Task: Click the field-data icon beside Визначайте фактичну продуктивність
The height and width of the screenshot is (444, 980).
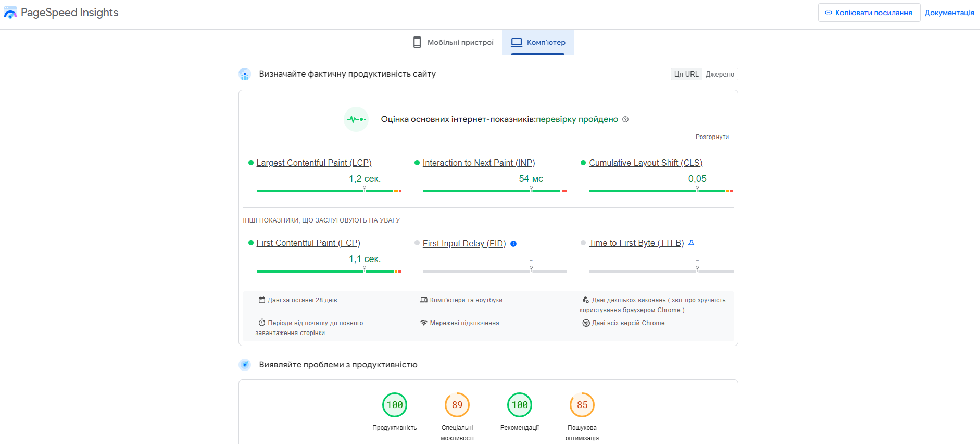Action: [x=245, y=74]
